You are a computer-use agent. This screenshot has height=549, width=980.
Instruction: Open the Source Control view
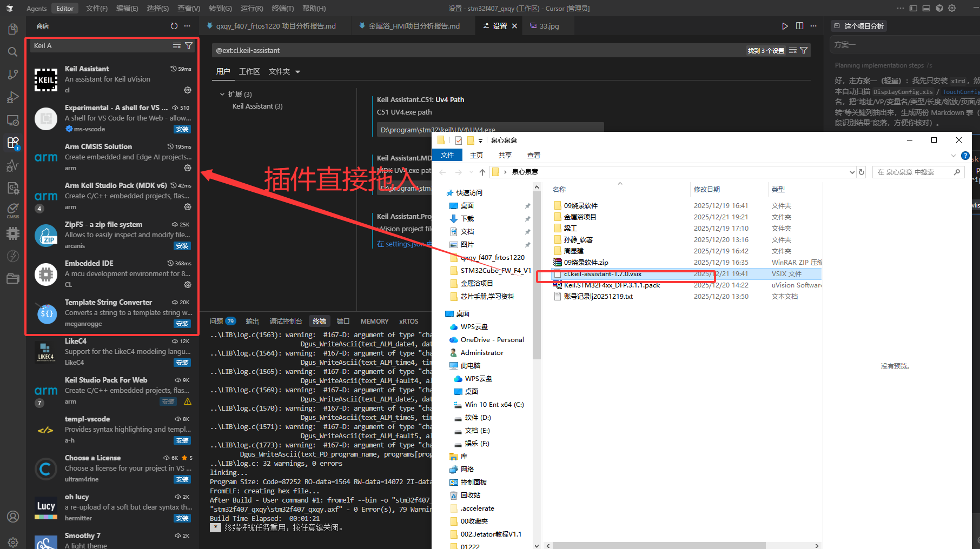point(13,75)
